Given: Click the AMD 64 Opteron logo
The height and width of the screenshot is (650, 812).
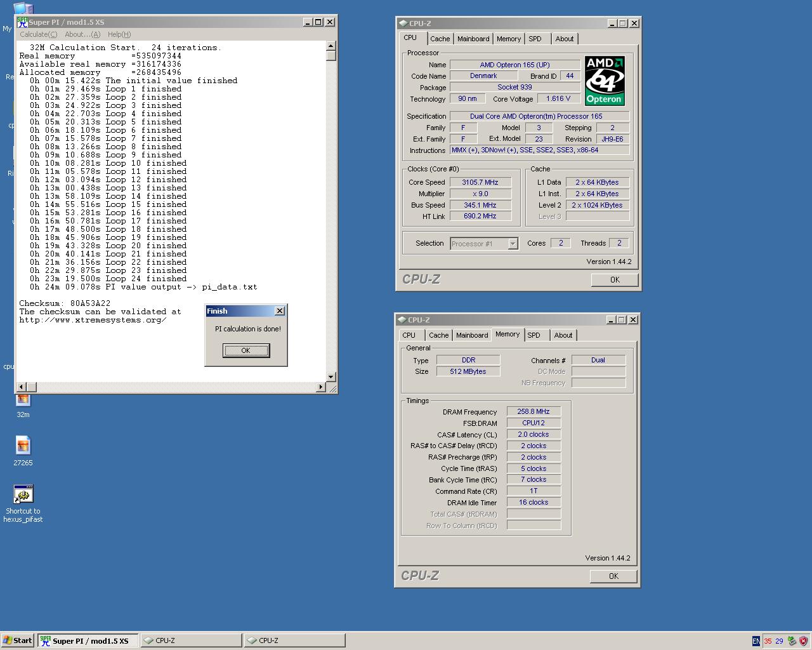Looking at the screenshot, I should (605, 81).
